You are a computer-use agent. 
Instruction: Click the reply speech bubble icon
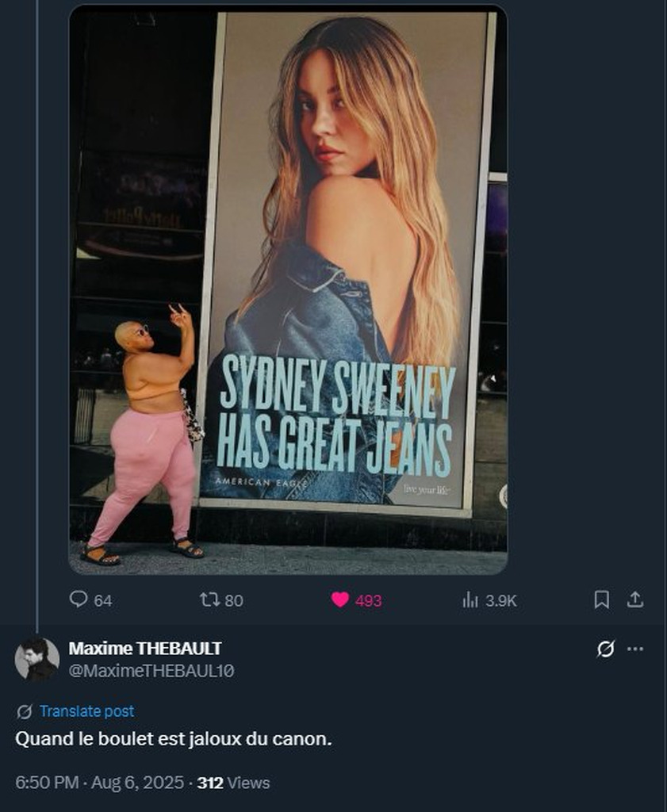click(78, 599)
